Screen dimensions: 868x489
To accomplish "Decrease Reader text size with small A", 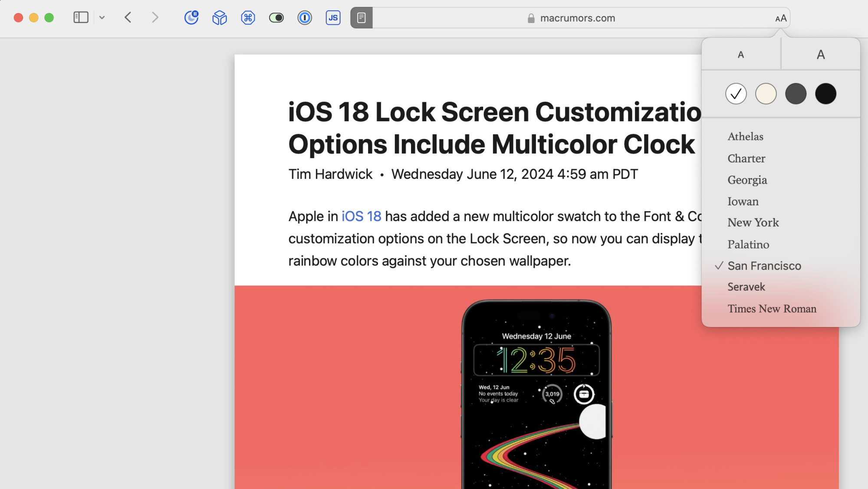I will tap(741, 54).
